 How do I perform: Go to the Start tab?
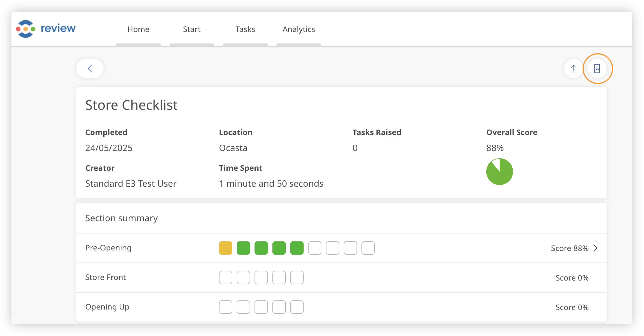191,29
